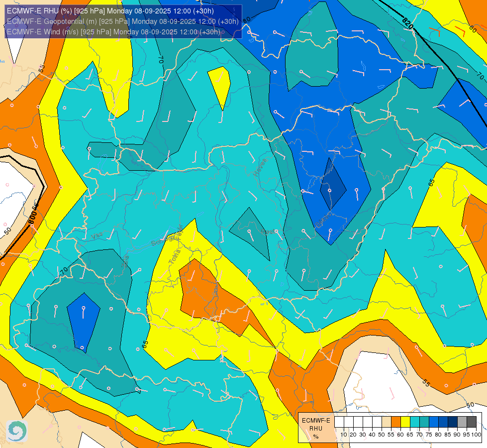
Task: Pick the navy 85–90 legend swatch
Action: click(x=453, y=422)
